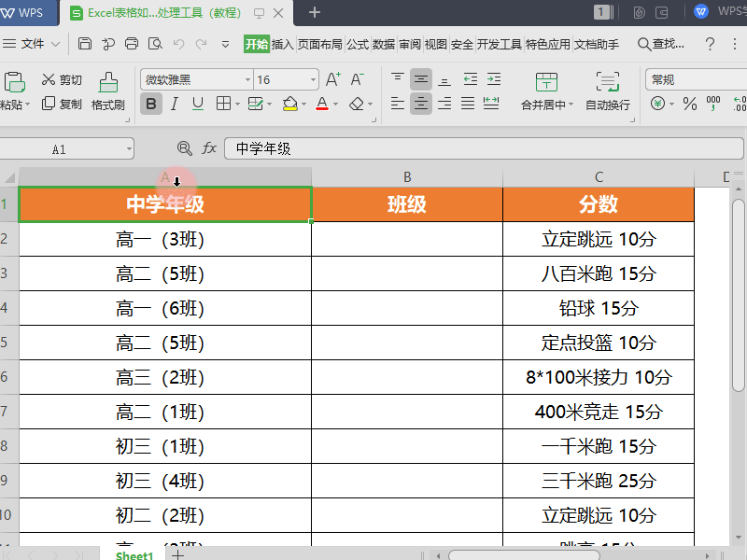Apply the cell borders icon
The width and height of the screenshot is (747, 560).
pos(223,104)
